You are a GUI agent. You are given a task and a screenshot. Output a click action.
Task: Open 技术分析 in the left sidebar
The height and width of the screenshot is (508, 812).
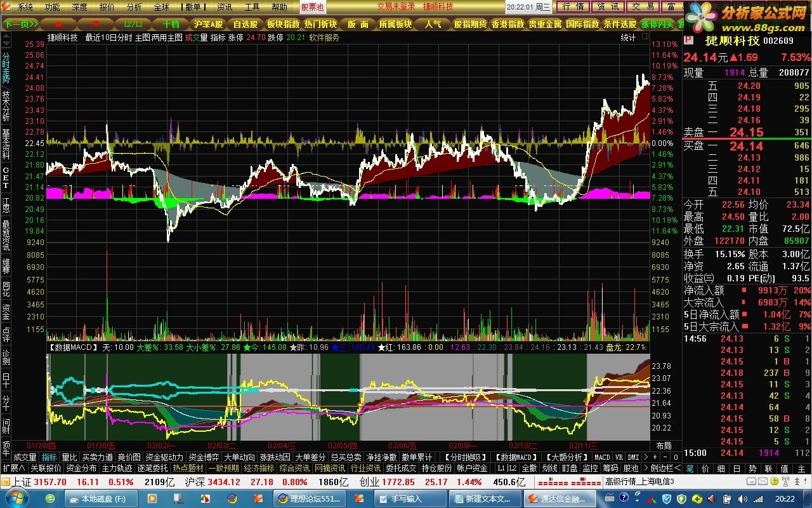[x=6, y=105]
